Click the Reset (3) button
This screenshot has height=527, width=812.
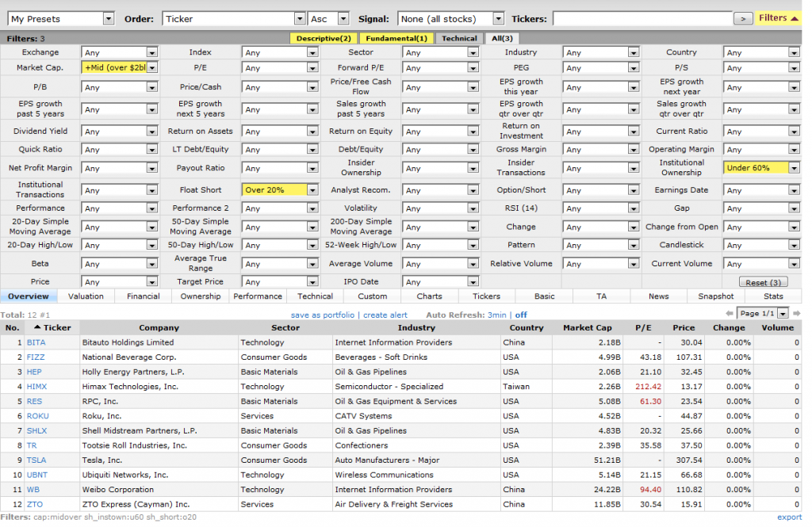(764, 282)
